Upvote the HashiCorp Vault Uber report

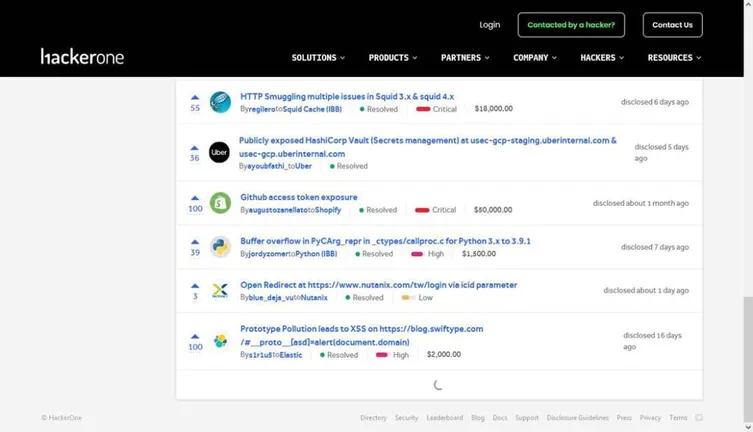tap(194, 147)
